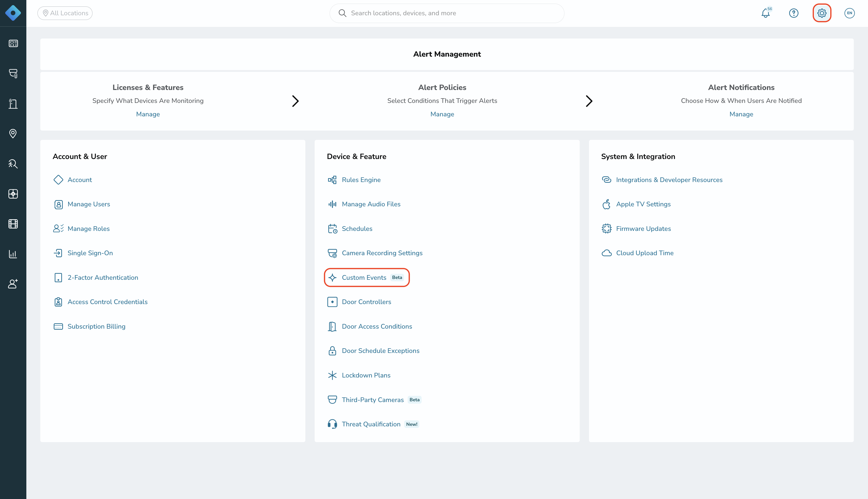Screen dimensions: 868x499
Task: Click the Rules Engine icon
Action: 332,180
